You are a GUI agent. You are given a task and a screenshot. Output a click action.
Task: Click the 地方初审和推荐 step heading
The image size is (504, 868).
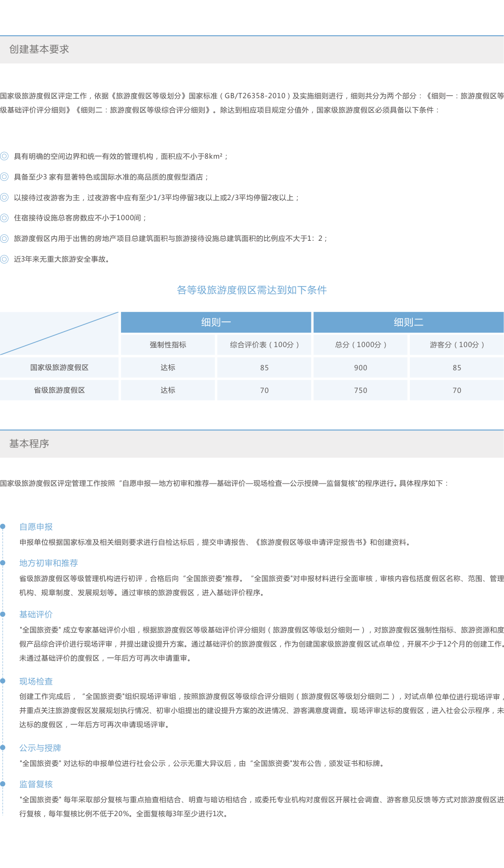click(x=48, y=563)
